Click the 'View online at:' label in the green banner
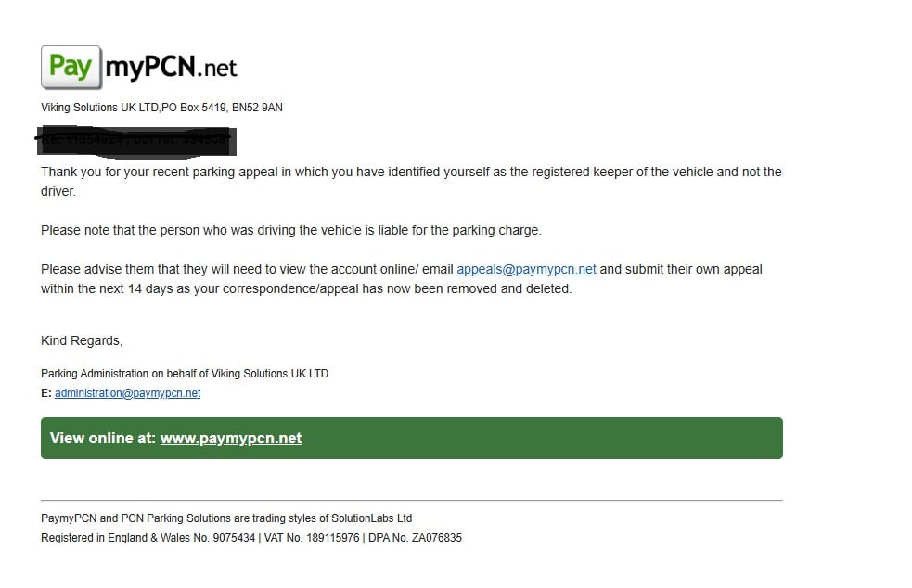Screen dimensions: 912x588 [x=103, y=438]
